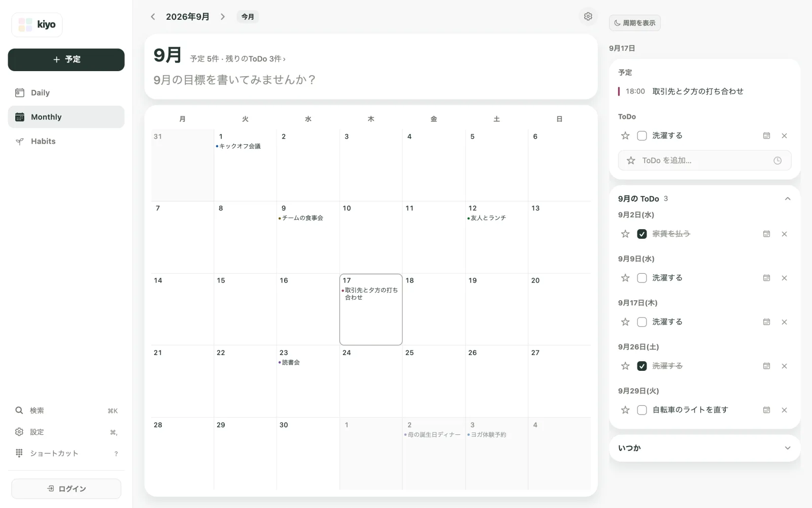Remove the 9月26日 洗濯する todo
812x508 pixels.
coord(784,366)
